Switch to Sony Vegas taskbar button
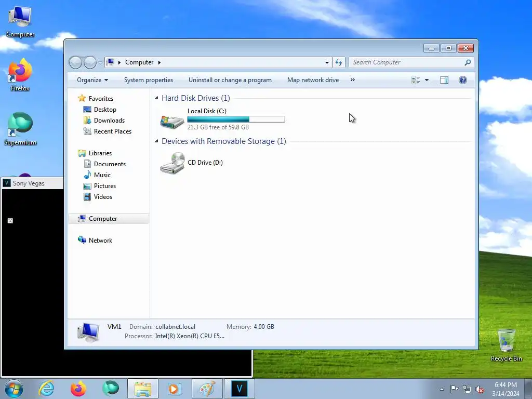Screen dimensions: 532x399 239,389
